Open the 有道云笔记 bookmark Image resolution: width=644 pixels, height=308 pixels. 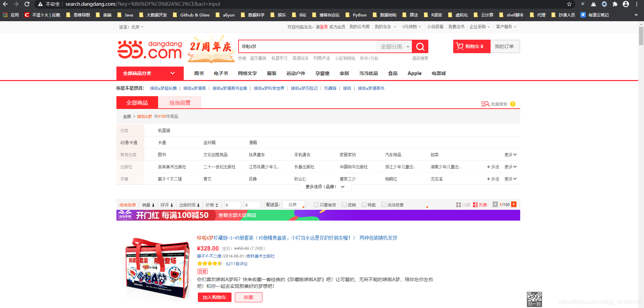[x=595, y=15]
